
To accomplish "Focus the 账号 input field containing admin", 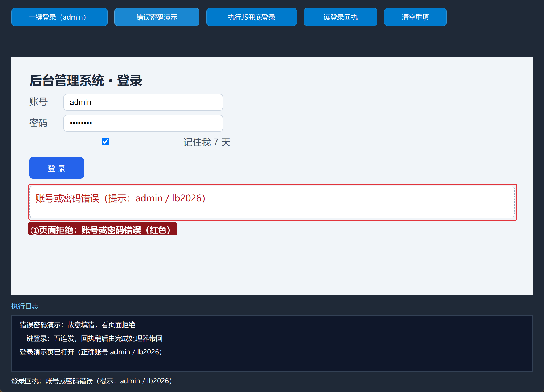I will coord(143,102).
